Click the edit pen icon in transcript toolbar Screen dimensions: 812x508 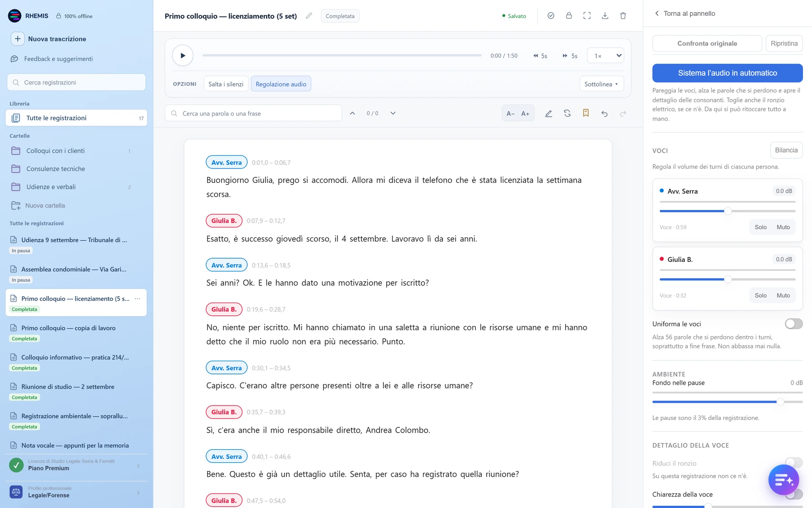tap(549, 113)
